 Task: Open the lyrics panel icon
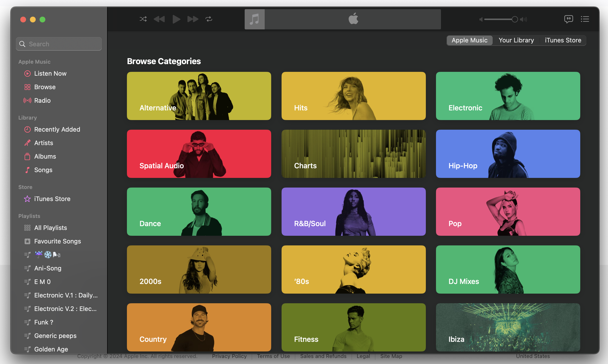coord(568,19)
